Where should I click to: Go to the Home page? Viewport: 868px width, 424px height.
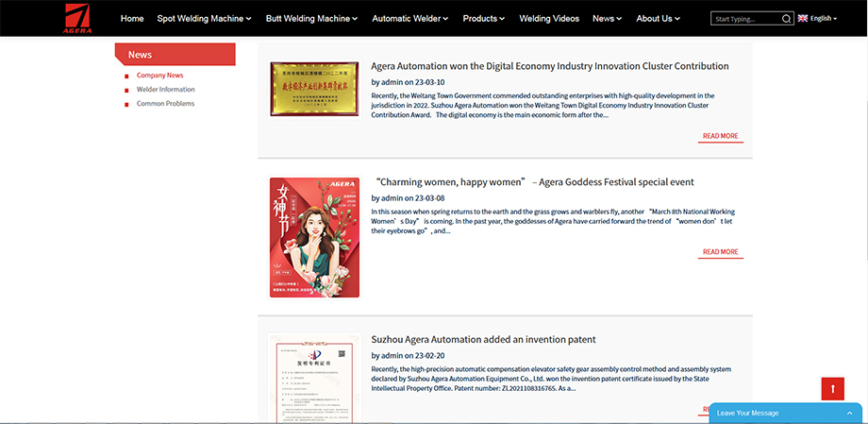click(x=132, y=18)
